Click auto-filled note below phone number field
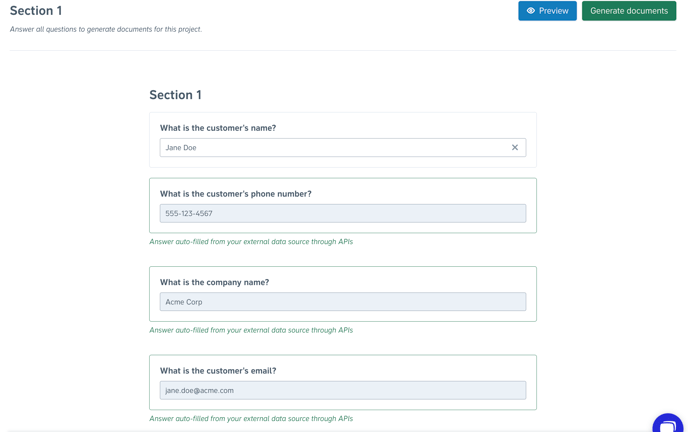Image resolution: width=688 pixels, height=432 pixels. [251, 242]
